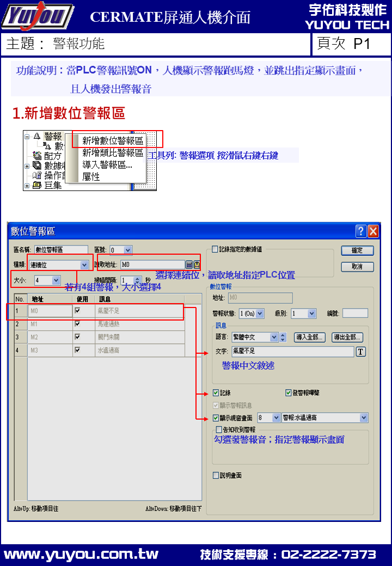The height and width of the screenshot is (566, 392).
Task: Choose 新增類比警報區 from context menu
Action: (x=113, y=153)
